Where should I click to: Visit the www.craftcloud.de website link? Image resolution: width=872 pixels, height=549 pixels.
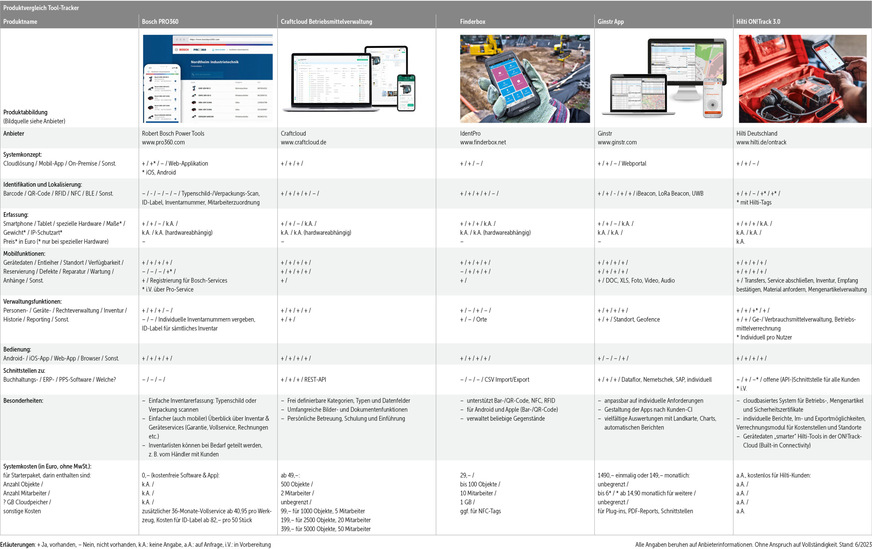pyautogui.click(x=304, y=143)
